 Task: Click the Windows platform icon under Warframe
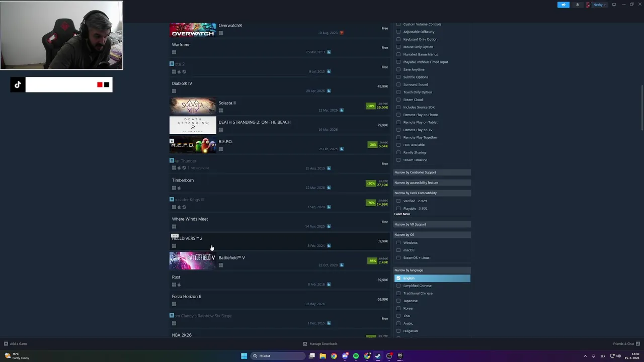click(x=174, y=52)
